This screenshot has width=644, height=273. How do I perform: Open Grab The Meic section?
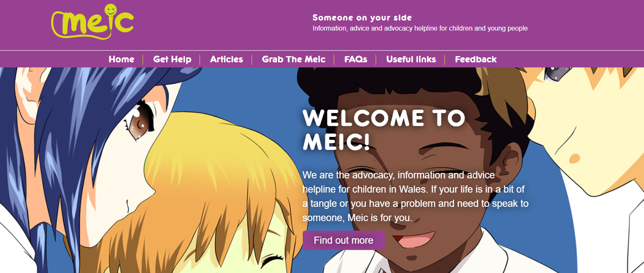click(x=293, y=59)
